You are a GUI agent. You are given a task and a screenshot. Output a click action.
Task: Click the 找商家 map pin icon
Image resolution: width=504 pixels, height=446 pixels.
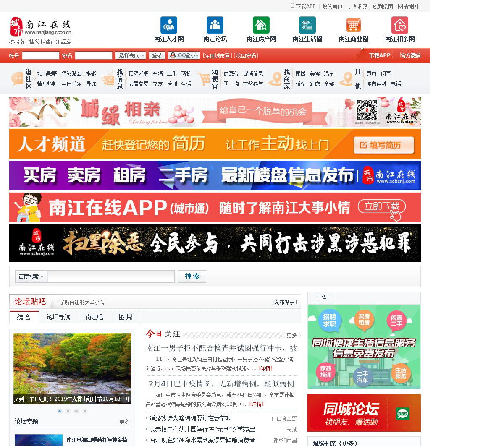pos(275,78)
